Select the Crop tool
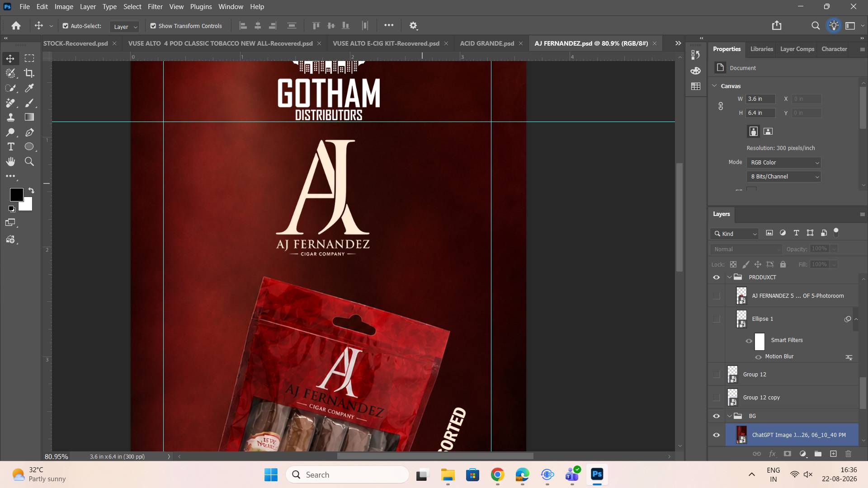Viewport: 868px width, 488px height. coord(29,73)
